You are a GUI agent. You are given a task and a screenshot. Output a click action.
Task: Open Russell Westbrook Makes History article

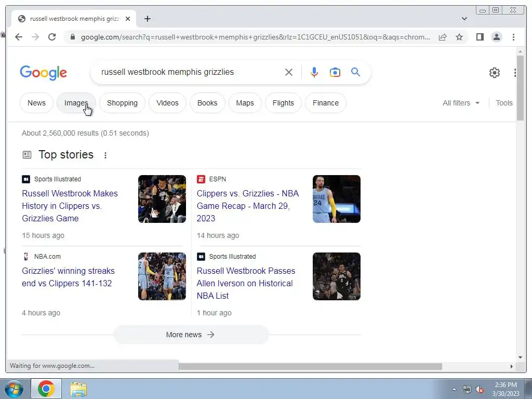[x=70, y=206]
